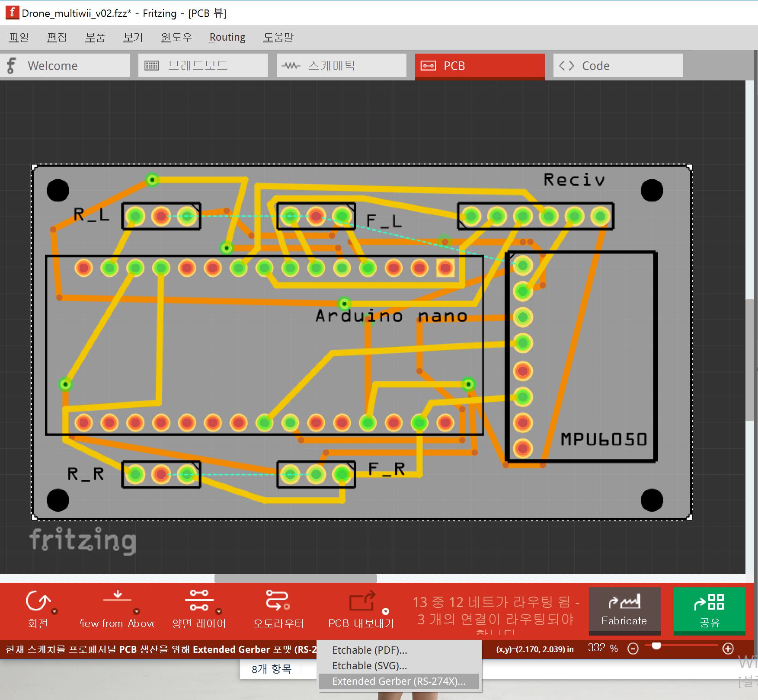Select the leftmost pad of the R_L connector
This screenshot has height=700, width=758.
tap(135, 216)
